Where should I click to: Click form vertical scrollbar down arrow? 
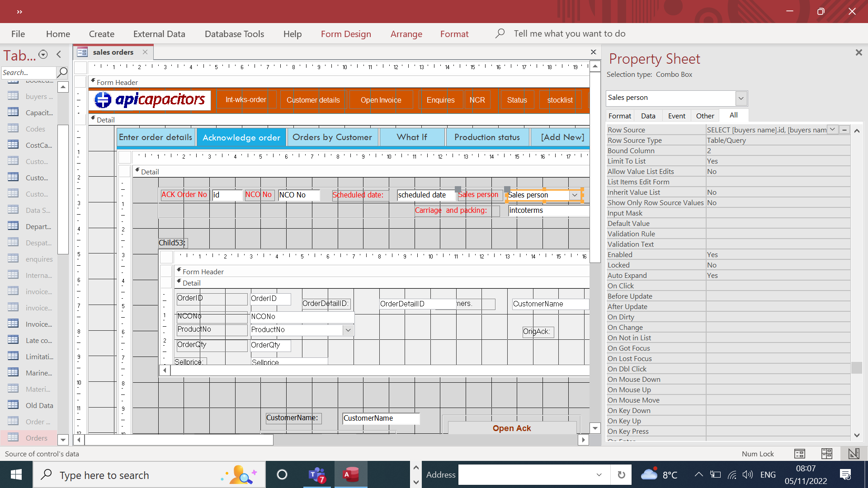coord(595,428)
